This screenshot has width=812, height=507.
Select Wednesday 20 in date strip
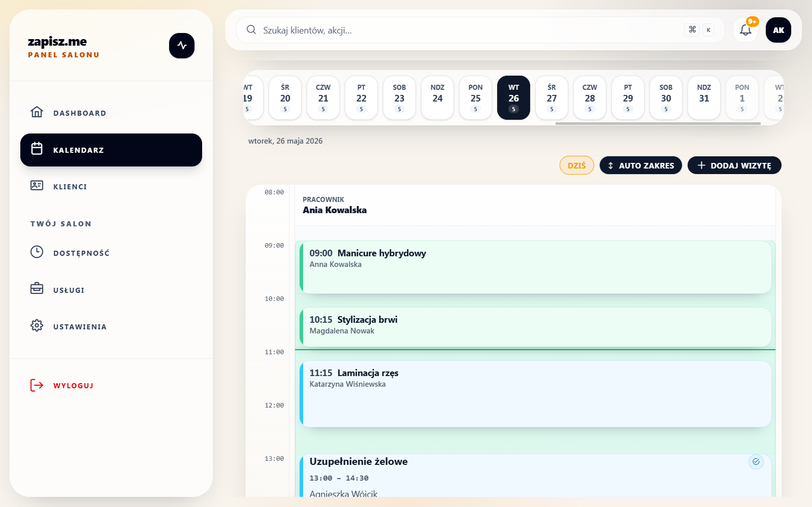click(x=285, y=98)
